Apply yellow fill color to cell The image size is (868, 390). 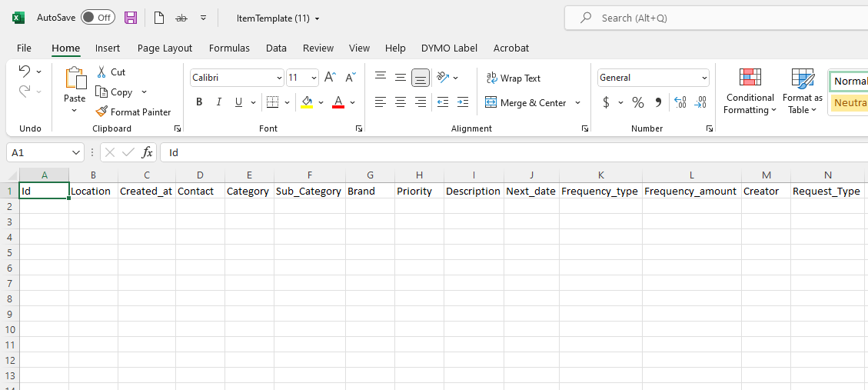pos(307,102)
